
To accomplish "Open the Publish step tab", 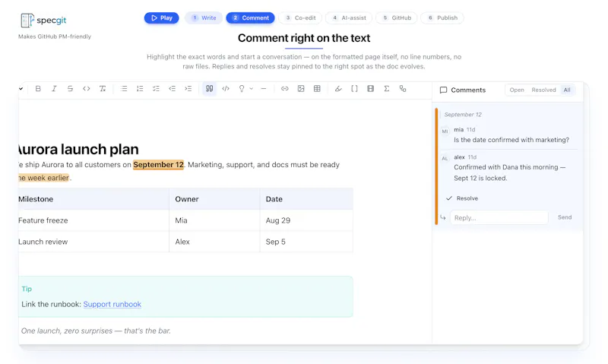I will [x=442, y=17].
